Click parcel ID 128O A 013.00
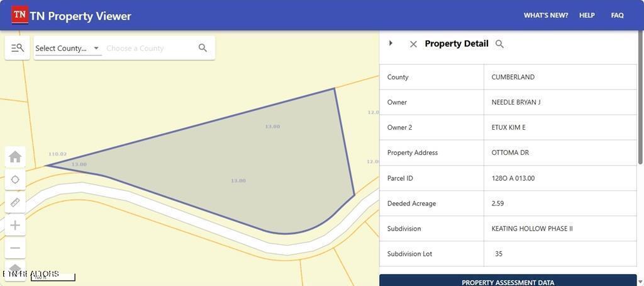644x286 pixels. pyautogui.click(x=513, y=178)
